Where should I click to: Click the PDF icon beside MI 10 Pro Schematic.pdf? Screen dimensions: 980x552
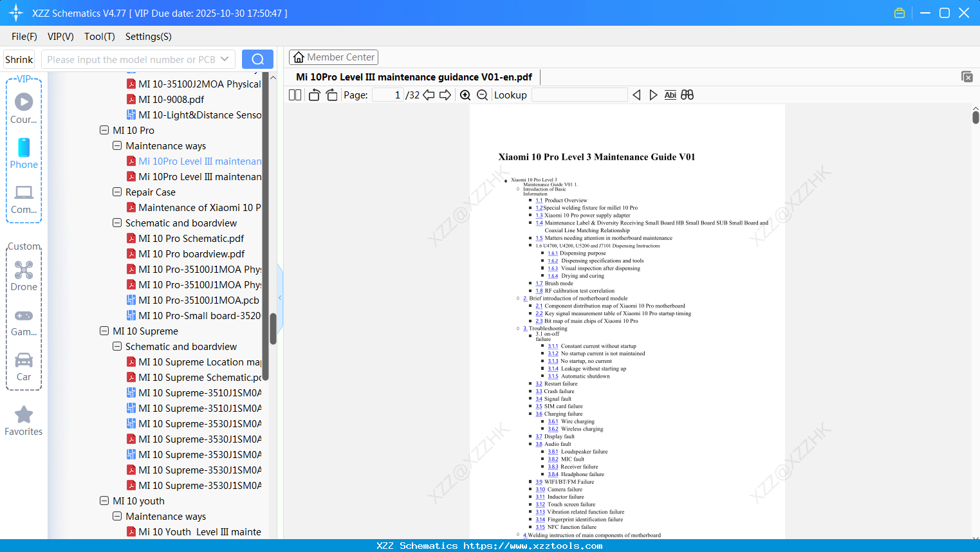[131, 239]
